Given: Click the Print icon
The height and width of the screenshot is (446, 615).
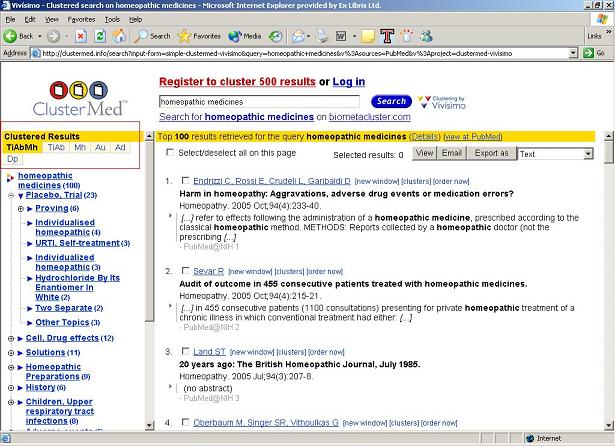Looking at the screenshot, I should tap(322, 36).
